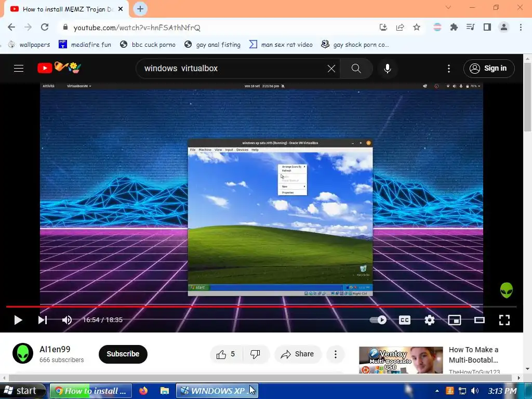Open the Extensions puzzle icon
This screenshot has height=399, width=532.
point(454,27)
